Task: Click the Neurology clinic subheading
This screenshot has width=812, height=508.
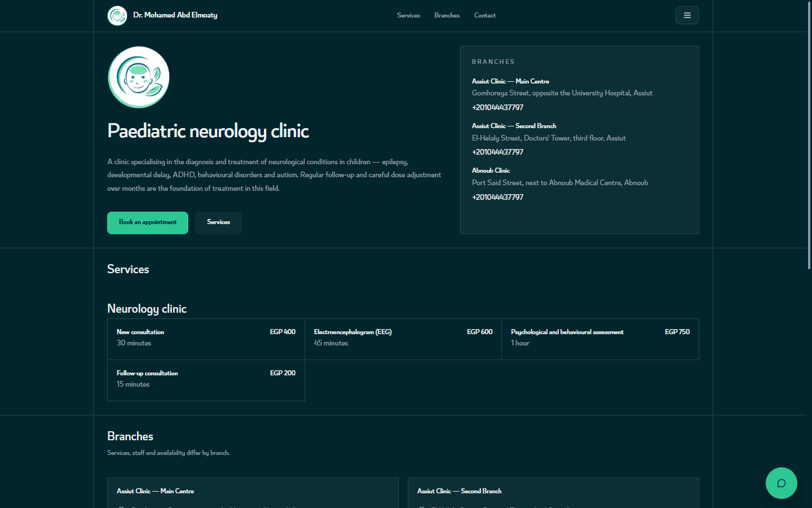Action: pos(147,309)
